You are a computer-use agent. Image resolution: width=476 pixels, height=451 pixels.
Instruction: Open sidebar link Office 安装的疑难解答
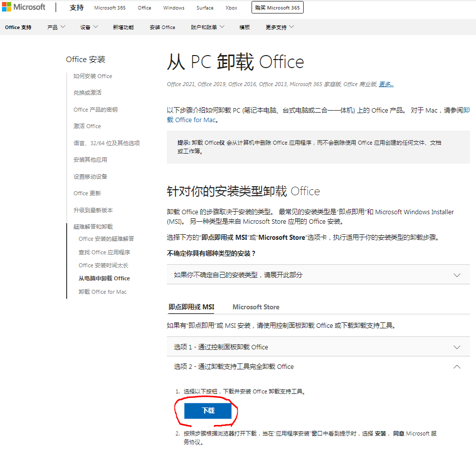(x=106, y=239)
